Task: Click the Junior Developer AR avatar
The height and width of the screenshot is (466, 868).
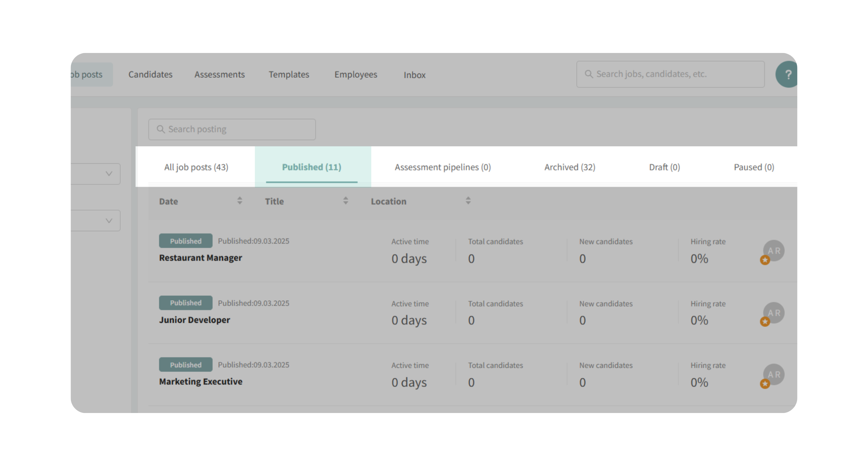Action: pos(774,313)
